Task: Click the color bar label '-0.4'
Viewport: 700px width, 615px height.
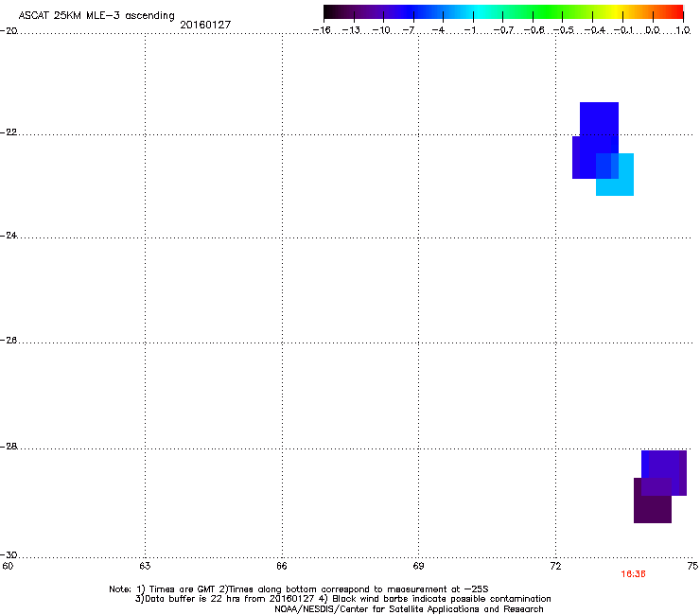Action: [595, 30]
